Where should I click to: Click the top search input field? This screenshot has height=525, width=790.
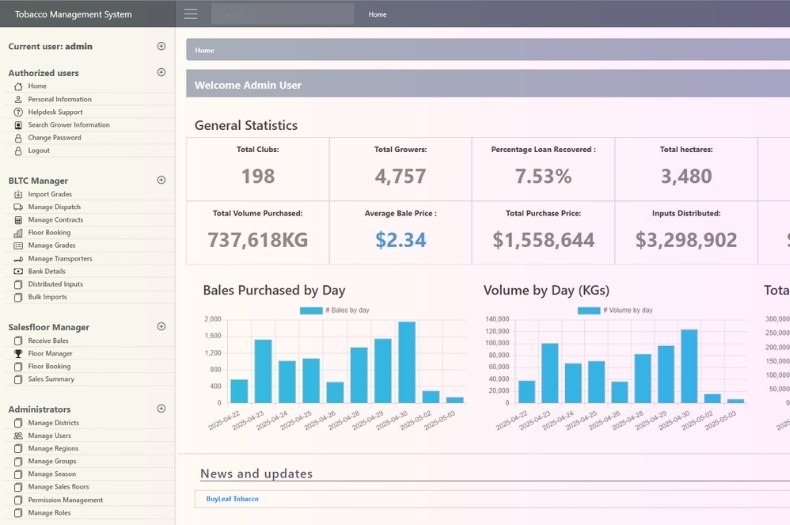click(x=283, y=14)
